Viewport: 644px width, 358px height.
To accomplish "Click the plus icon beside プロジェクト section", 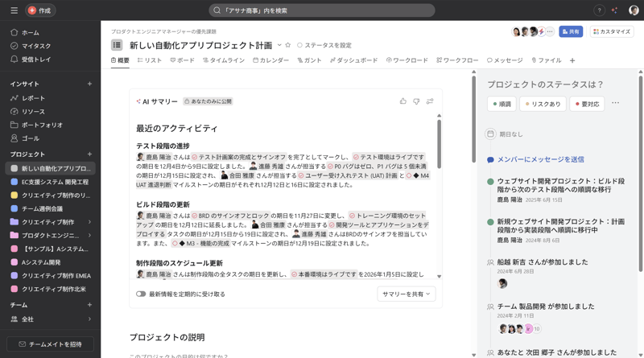I will pyautogui.click(x=89, y=154).
